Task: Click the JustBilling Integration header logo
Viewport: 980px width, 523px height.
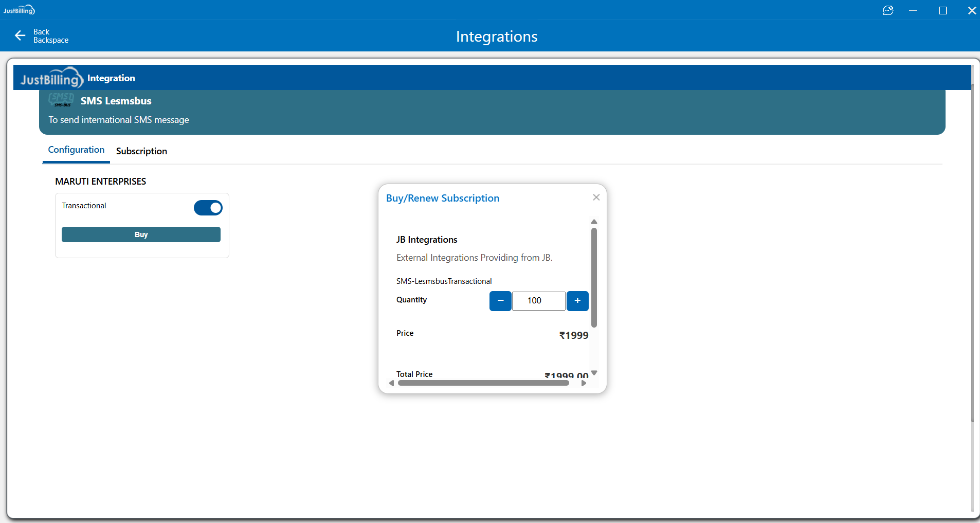Action: tap(51, 78)
